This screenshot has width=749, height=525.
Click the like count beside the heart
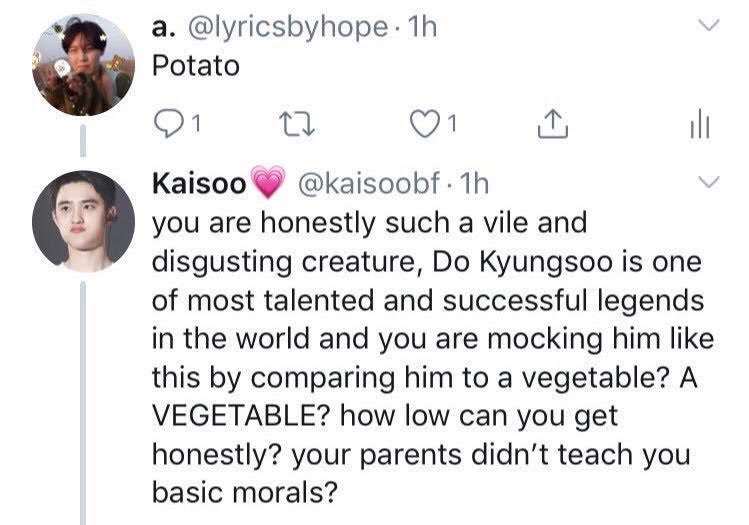pyautogui.click(x=453, y=124)
